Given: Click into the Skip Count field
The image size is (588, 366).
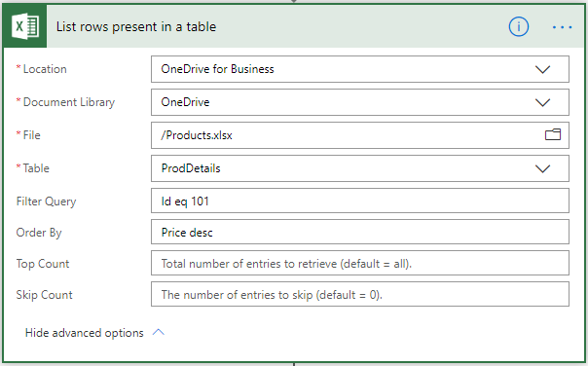Looking at the screenshot, I should click(x=360, y=294).
